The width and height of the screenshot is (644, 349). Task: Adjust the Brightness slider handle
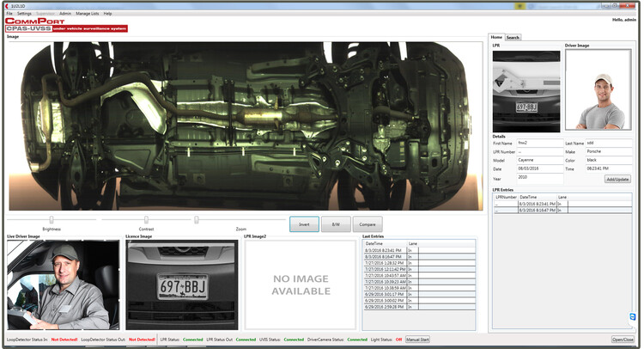52,220
